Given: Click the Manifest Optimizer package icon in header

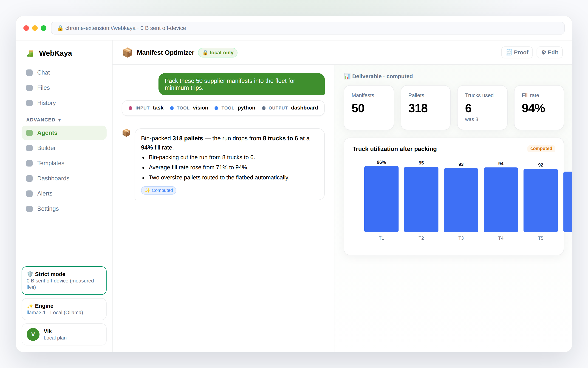Looking at the screenshot, I should pos(127,53).
